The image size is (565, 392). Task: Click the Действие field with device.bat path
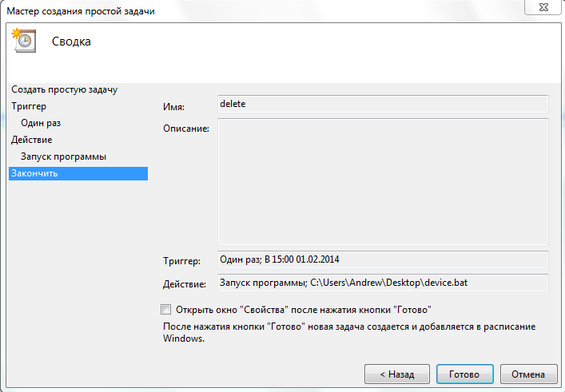click(x=383, y=283)
